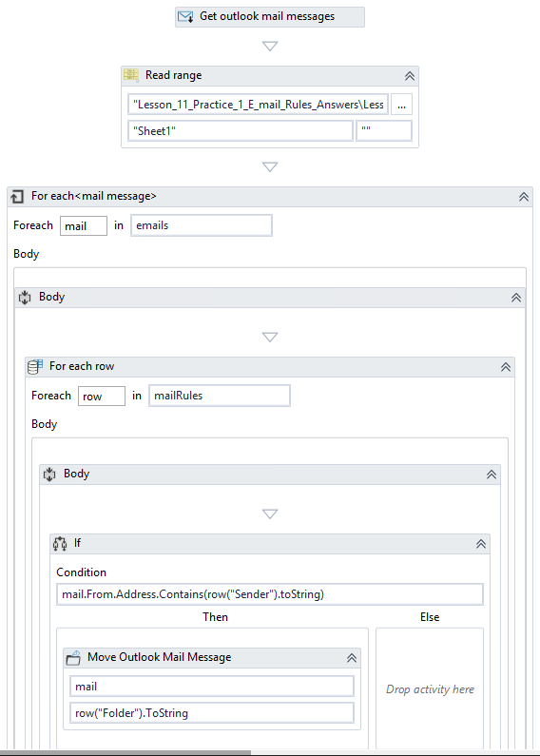This screenshot has height=756, width=540.
Task: Edit the If Condition expression field
Action: tap(269, 594)
